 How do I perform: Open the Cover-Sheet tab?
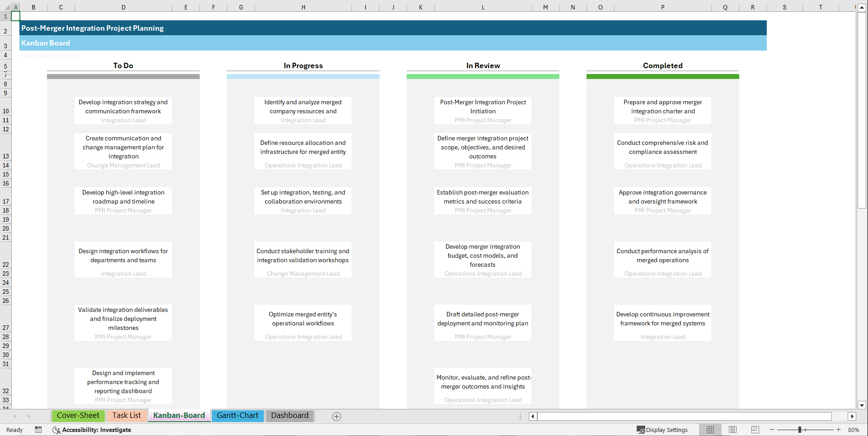pyautogui.click(x=78, y=416)
